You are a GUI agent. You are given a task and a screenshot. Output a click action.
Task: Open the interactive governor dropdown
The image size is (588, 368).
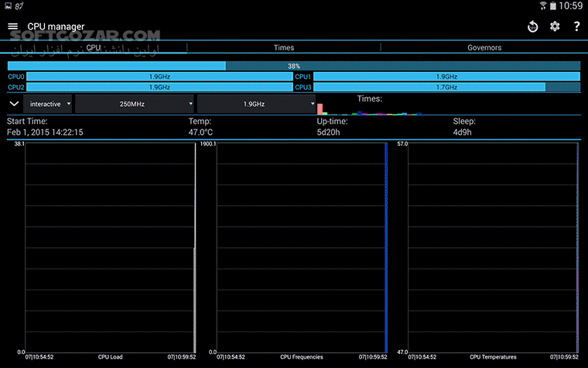48,104
